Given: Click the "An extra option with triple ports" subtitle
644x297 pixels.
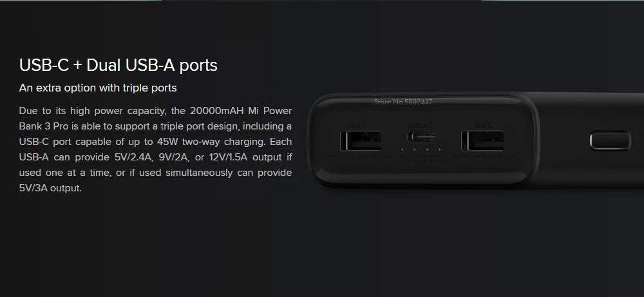Looking at the screenshot, I should point(98,88).
